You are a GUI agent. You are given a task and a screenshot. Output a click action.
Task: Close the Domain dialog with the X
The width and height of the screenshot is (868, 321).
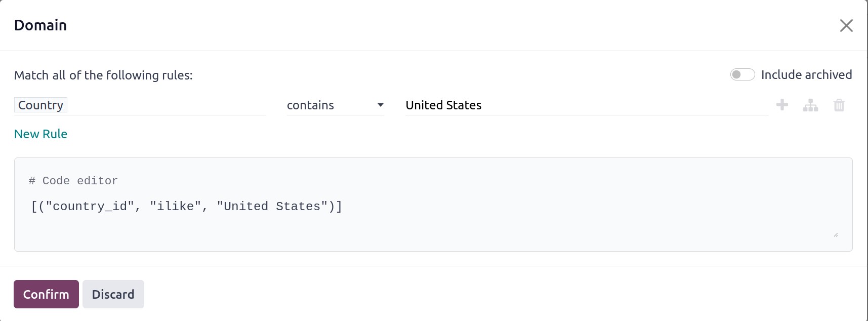coord(846,25)
